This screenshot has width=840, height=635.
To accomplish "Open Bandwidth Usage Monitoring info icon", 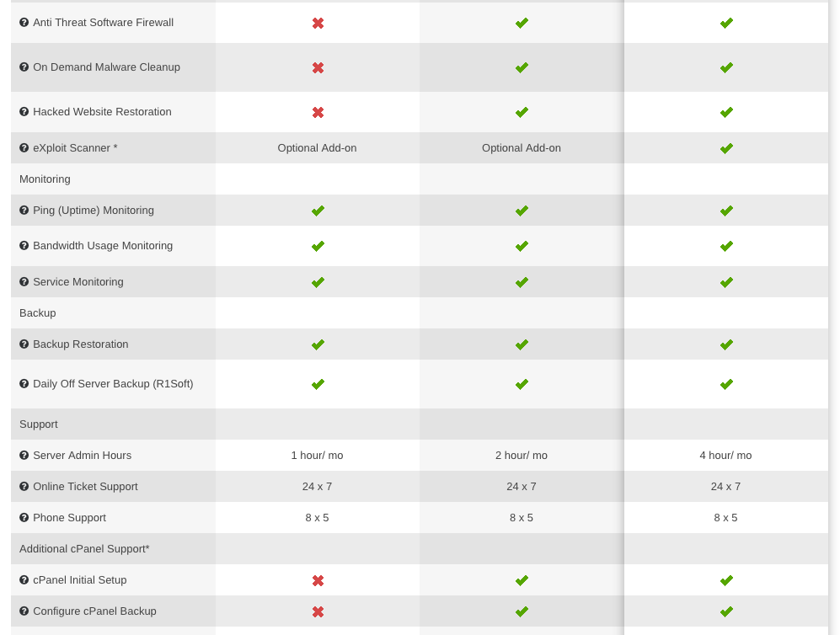I will coord(24,245).
